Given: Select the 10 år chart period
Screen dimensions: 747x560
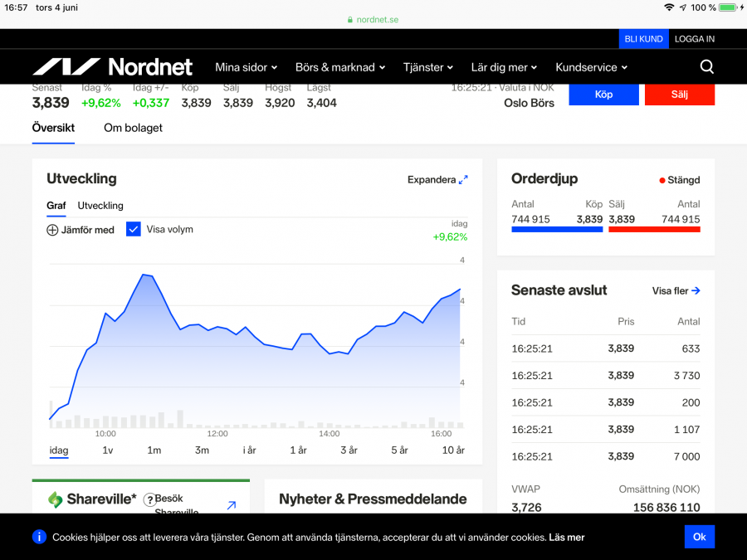Looking at the screenshot, I should (x=453, y=450).
